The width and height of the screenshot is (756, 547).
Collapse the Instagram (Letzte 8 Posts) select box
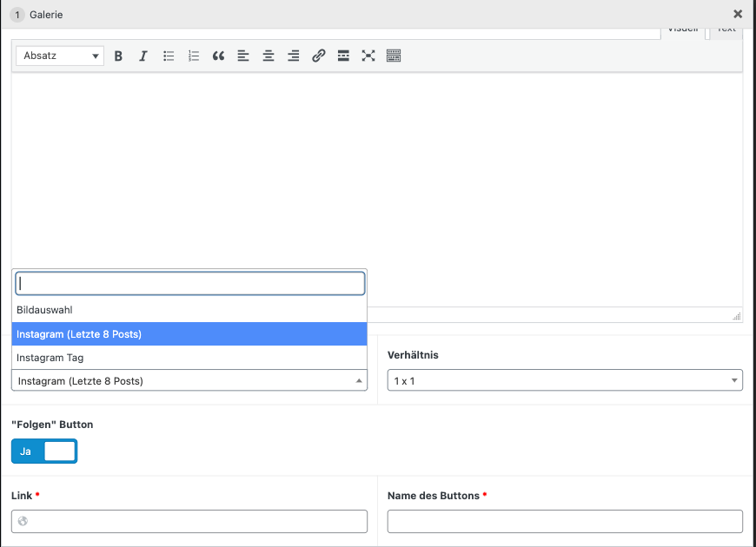189,380
